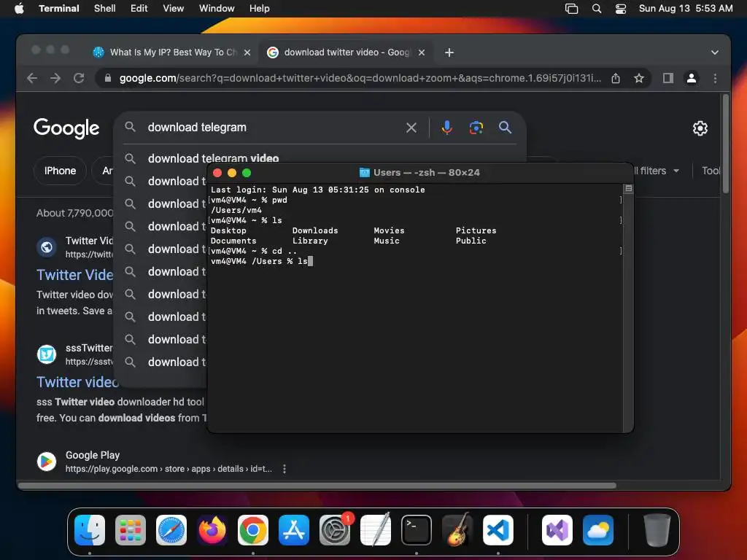Open Safari from the Dock

click(171, 530)
